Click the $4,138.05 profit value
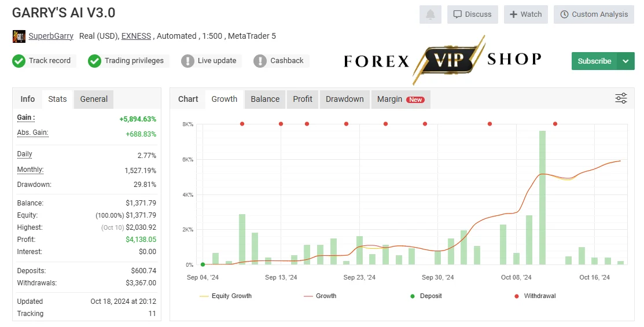 [x=141, y=240]
